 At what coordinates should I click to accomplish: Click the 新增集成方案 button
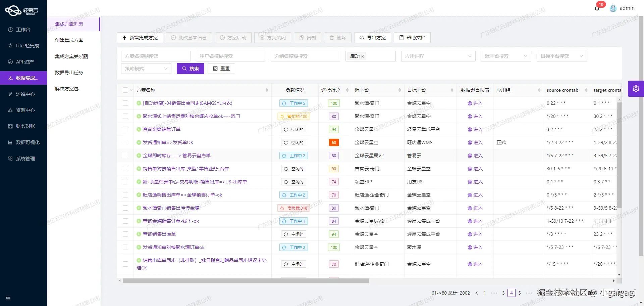(x=140, y=38)
